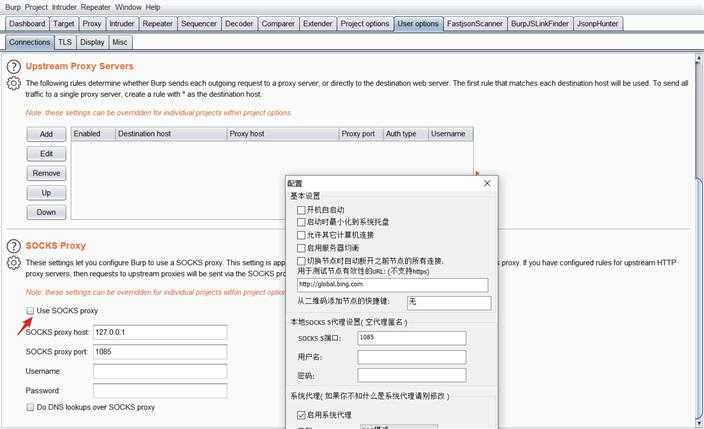Open the FastjsonScanner tab

475,24
